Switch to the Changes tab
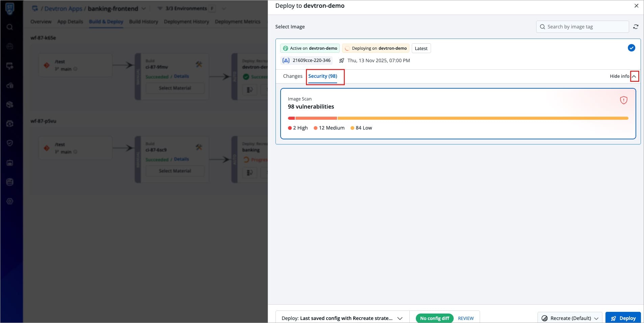 pos(292,76)
